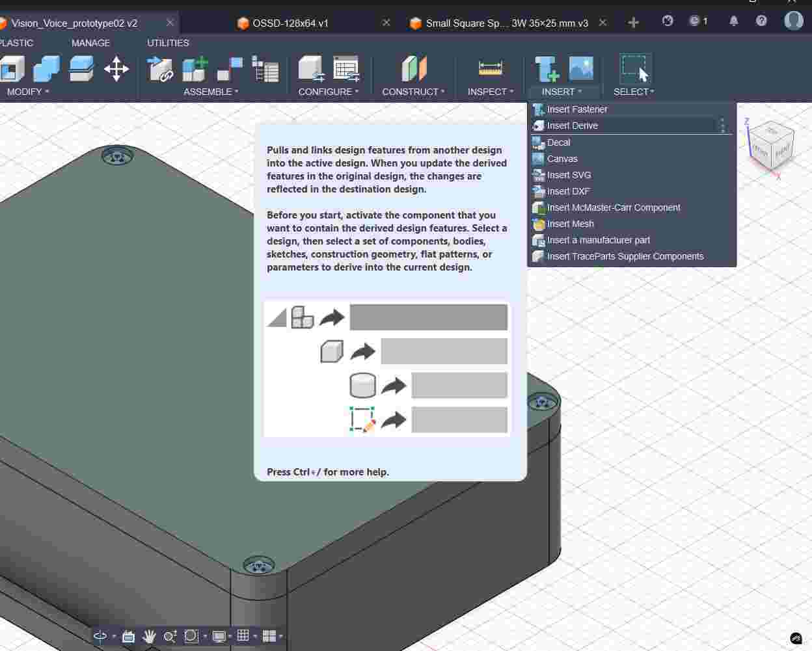
Task: Expand the SELECT dropdown
Action: [634, 92]
